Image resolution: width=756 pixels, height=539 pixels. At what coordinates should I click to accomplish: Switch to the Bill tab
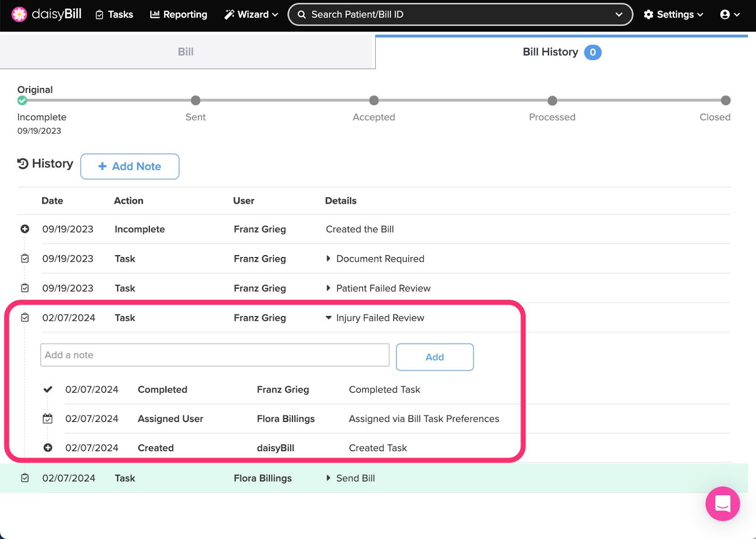point(186,52)
